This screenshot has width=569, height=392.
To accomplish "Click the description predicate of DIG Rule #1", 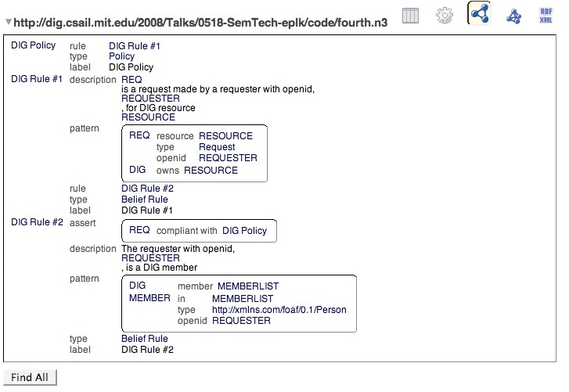I will tap(92, 79).
